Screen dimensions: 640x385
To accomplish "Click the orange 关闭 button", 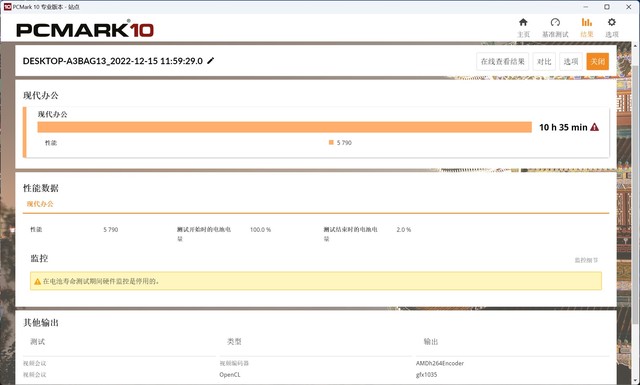I will coord(598,61).
